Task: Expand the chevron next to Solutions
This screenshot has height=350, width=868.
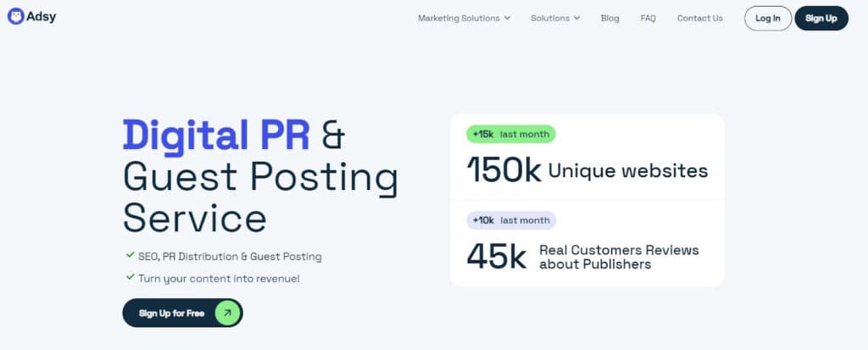Action: coord(576,18)
